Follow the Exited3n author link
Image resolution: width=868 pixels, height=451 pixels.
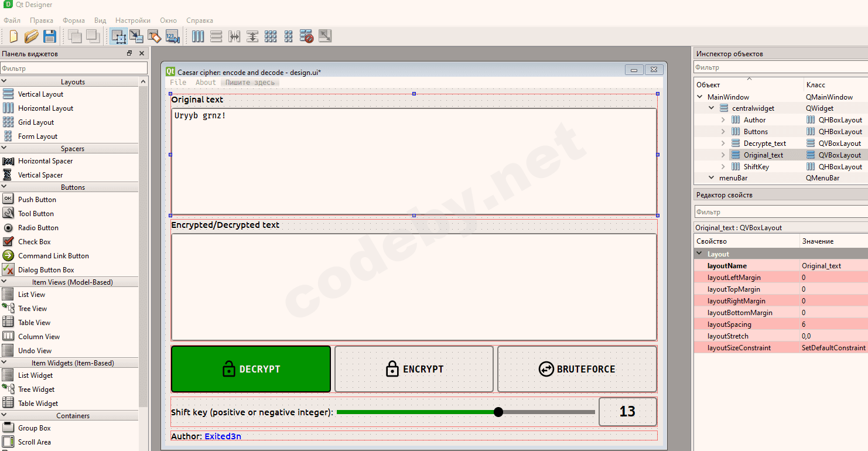(x=223, y=436)
